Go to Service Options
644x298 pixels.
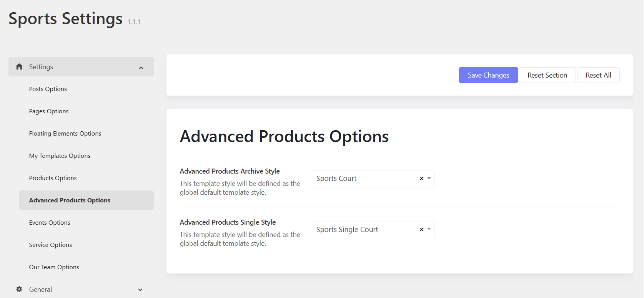tap(50, 245)
